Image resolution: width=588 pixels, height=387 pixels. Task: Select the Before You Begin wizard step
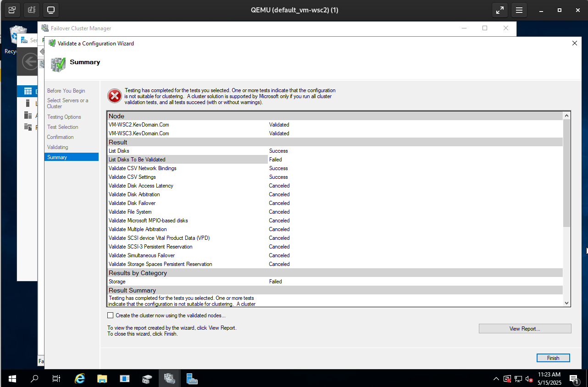[66, 91]
